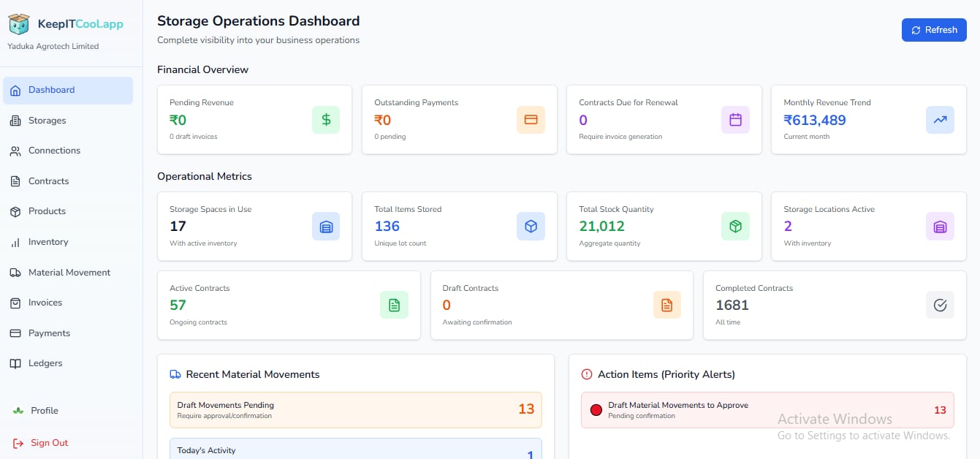This screenshot has height=459, width=980.
Task: Click the orange 13 on Draft Movements Pending
Action: [x=526, y=409]
